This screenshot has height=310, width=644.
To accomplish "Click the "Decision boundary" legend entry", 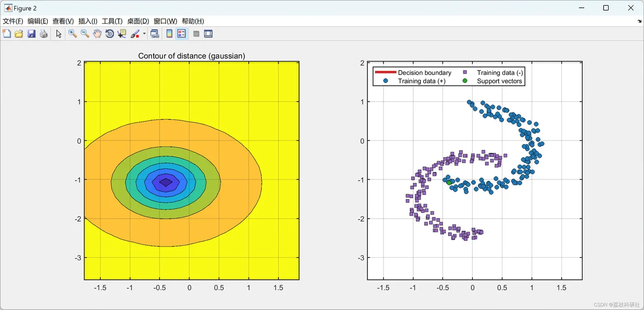I will 424,73.
